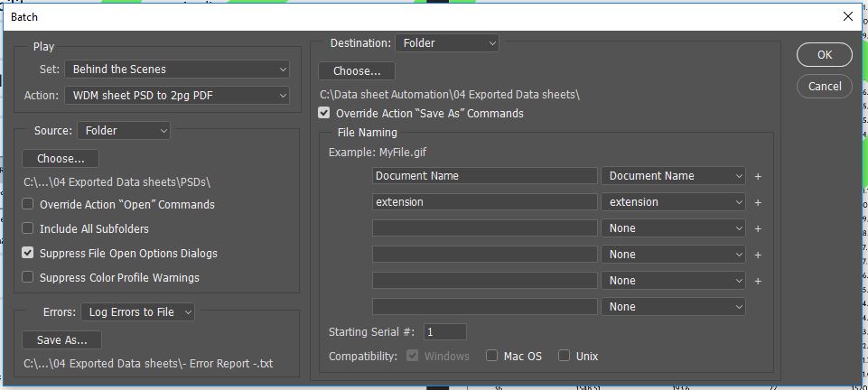Click the Example: MyFile.gif text

click(378, 152)
